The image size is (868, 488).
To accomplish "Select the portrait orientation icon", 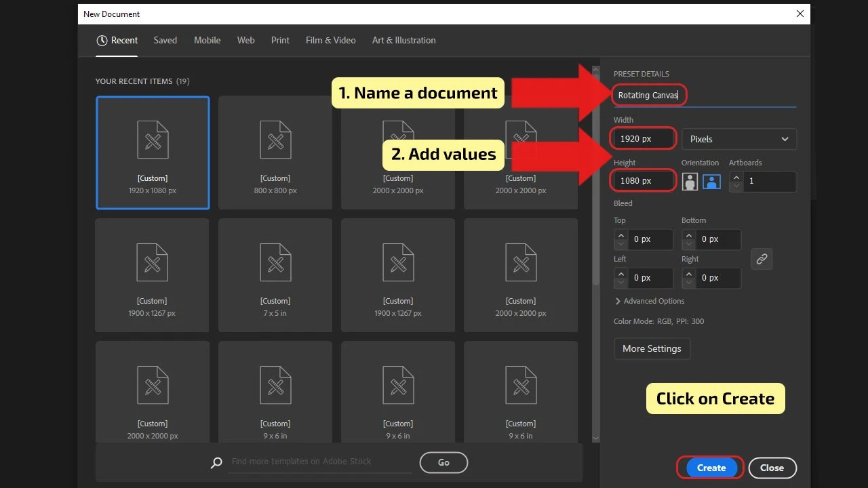I will (690, 181).
